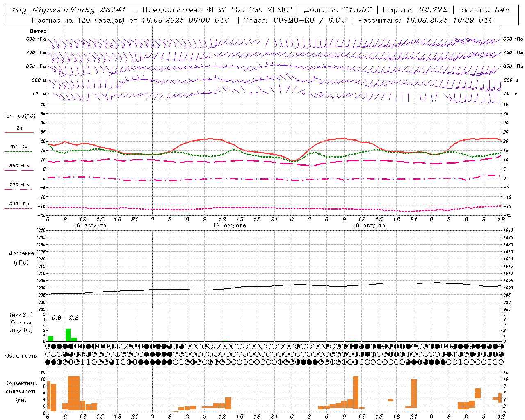
Task: Click the 'Ветер' wind panel label
Action: [x=38, y=31]
